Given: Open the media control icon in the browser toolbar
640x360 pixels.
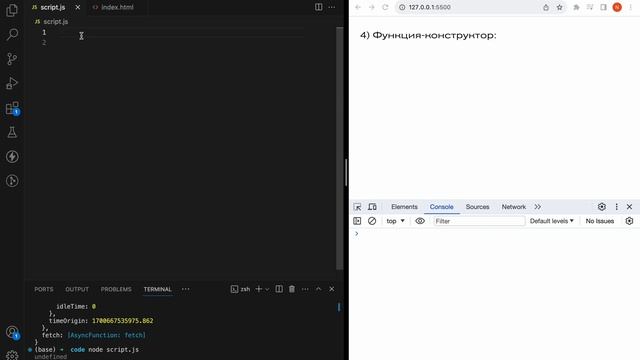Looking at the screenshot, I should coord(590,7).
